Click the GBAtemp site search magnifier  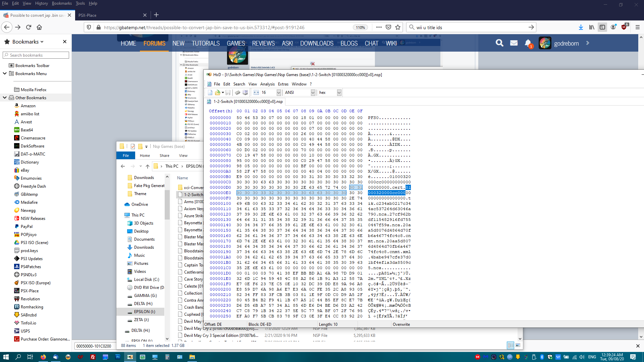click(499, 43)
